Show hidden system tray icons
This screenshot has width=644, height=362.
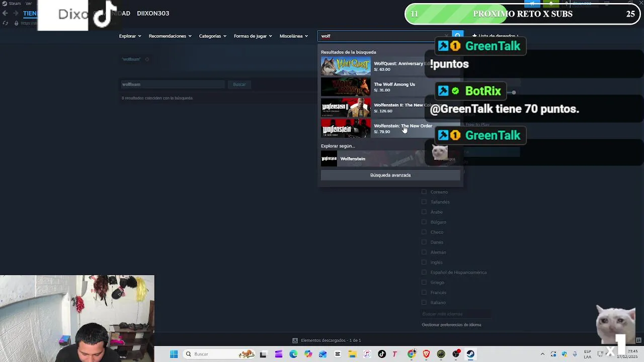click(542, 354)
